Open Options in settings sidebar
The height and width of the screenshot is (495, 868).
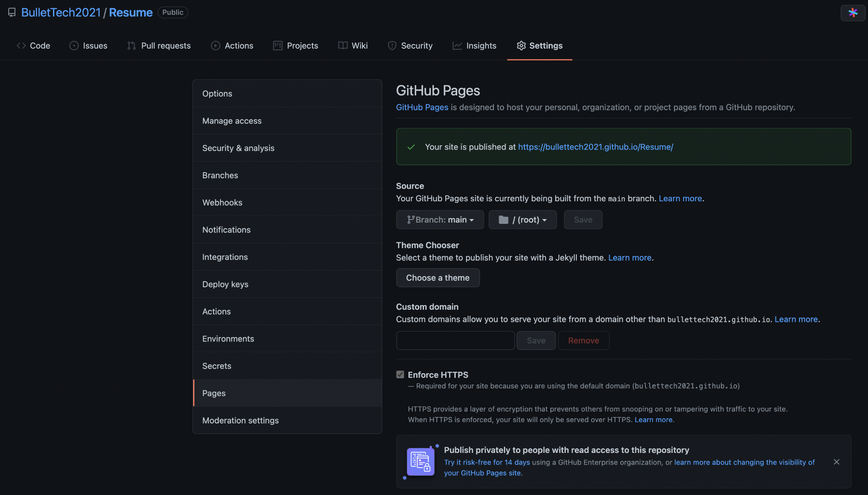[x=287, y=94]
